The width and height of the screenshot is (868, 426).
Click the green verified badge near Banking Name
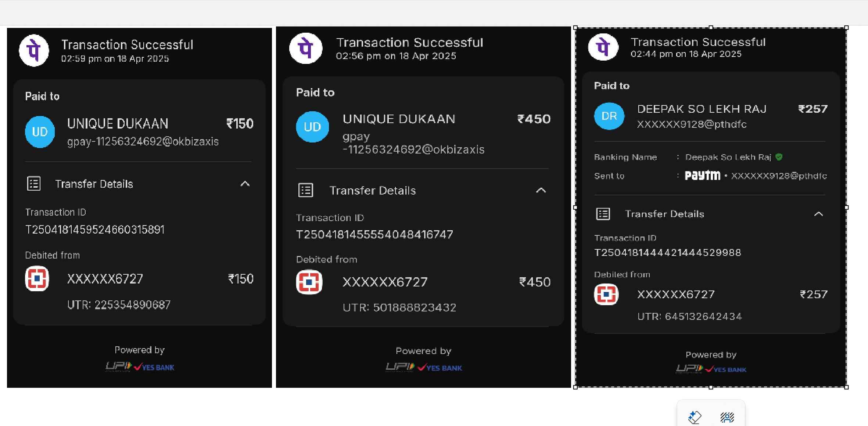pyautogui.click(x=779, y=157)
